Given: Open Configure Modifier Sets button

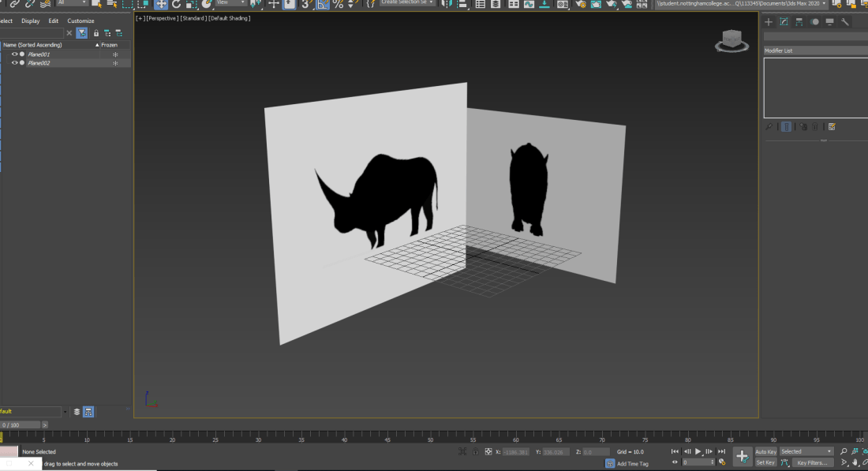Looking at the screenshot, I should (832, 126).
